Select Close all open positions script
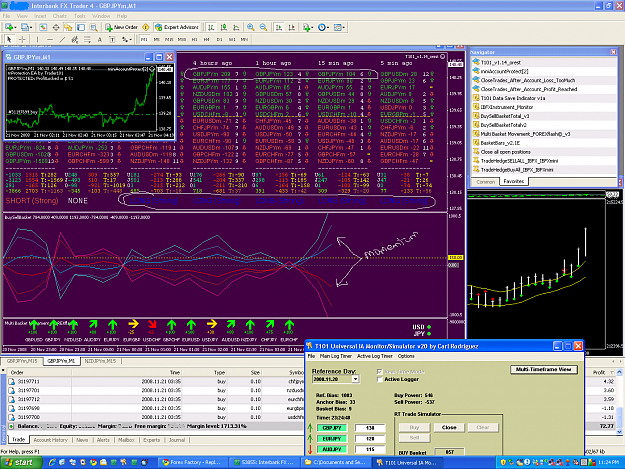The image size is (625, 469). pos(505,152)
